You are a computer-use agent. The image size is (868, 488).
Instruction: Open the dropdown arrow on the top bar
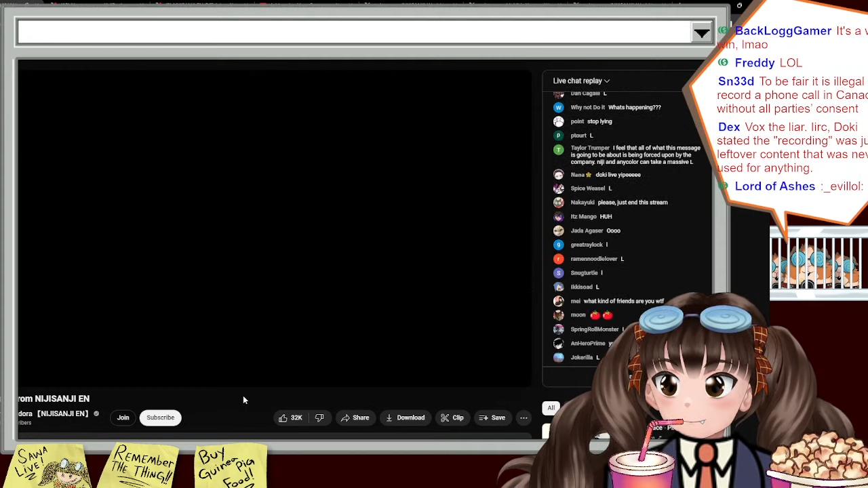click(701, 33)
